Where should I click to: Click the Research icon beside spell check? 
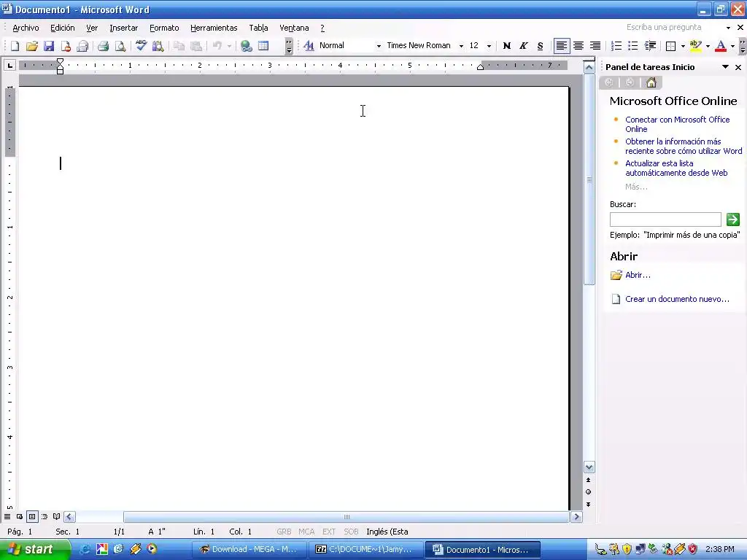158,46
